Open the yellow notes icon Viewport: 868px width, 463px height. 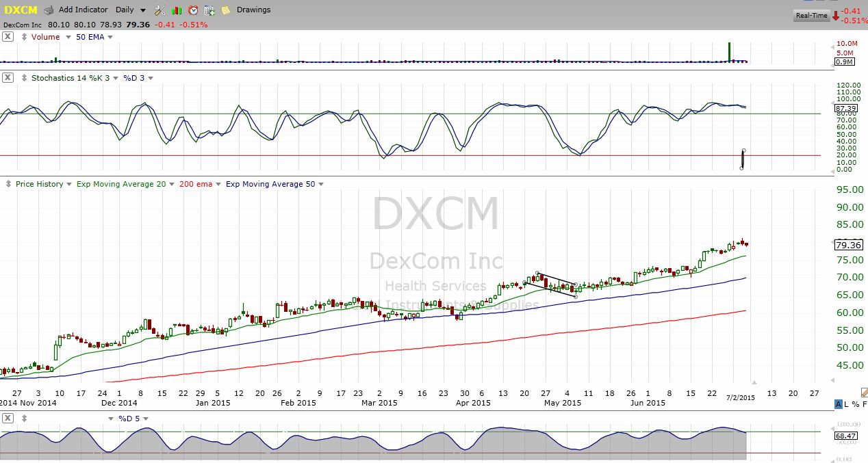point(225,10)
